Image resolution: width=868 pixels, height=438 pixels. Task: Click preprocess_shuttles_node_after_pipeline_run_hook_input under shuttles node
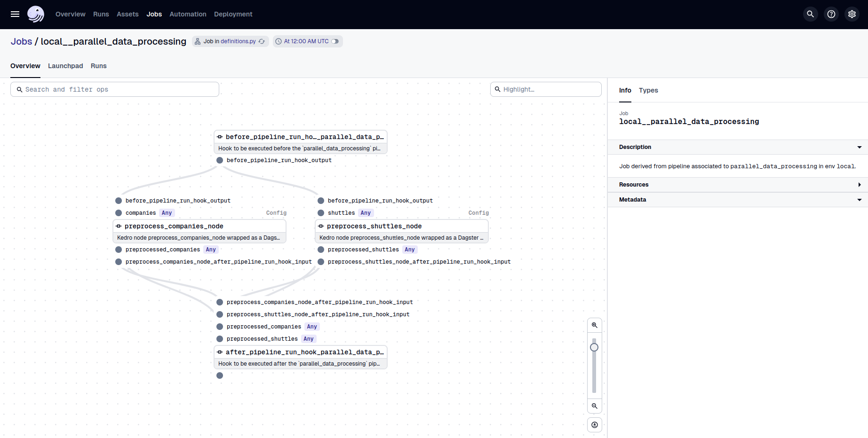click(x=419, y=262)
